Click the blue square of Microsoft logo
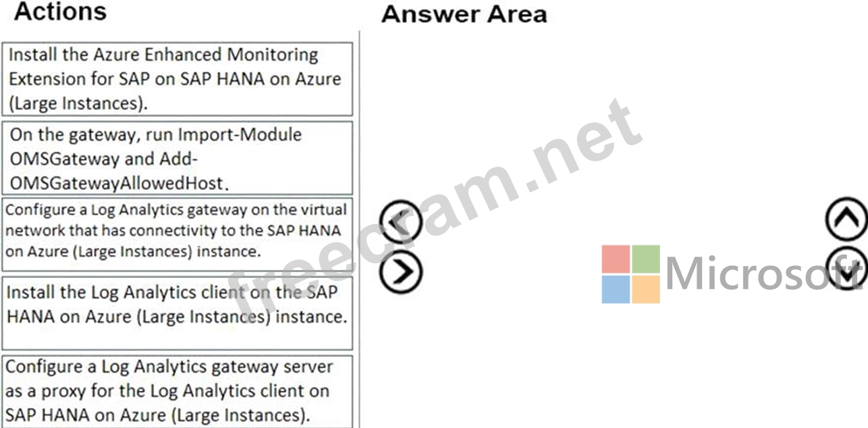Viewport: 868px width, 428px height. coord(616,289)
